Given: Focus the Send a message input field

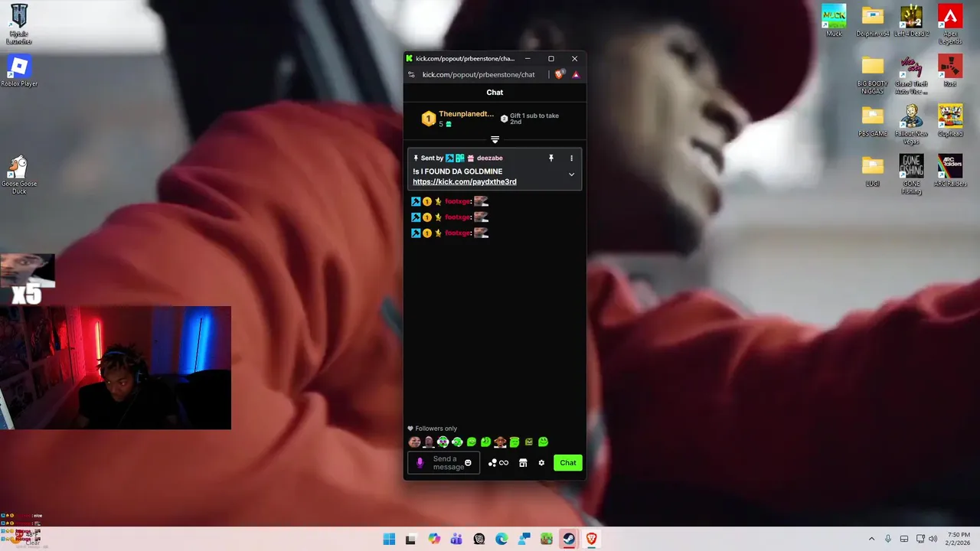Looking at the screenshot, I should (444, 463).
